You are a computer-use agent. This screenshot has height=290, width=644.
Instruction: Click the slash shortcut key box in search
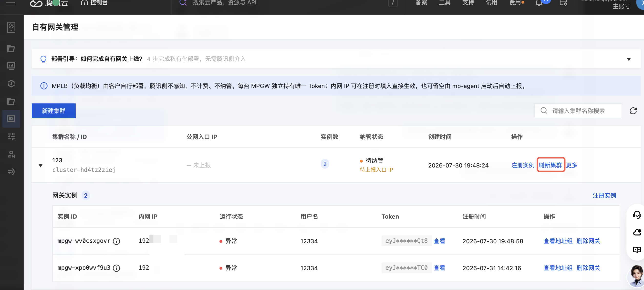pyautogui.click(x=393, y=3)
